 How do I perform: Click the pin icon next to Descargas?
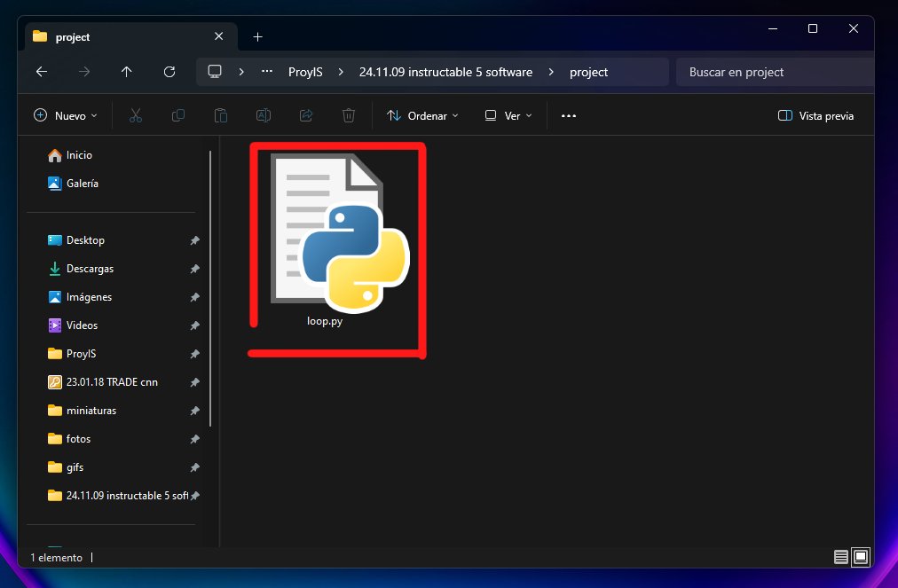click(194, 269)
